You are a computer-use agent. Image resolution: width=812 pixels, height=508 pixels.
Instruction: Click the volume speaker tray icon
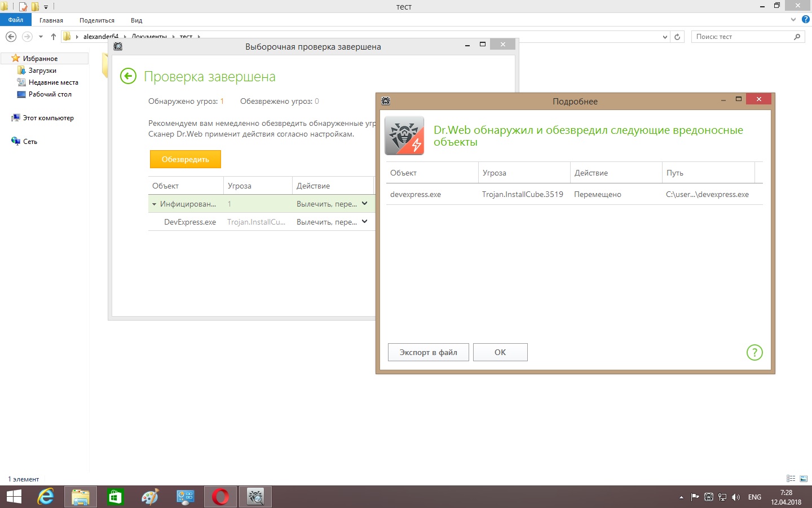736,497
